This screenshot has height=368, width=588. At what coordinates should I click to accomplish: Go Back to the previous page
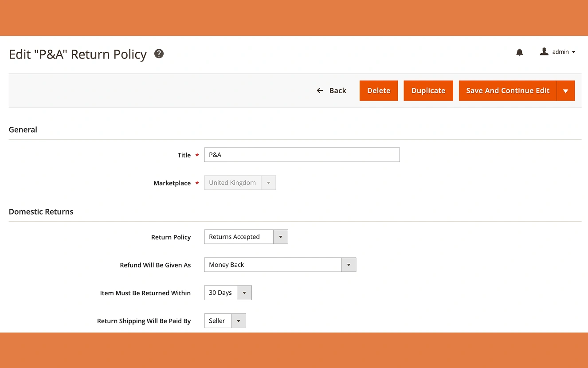(x=331, y=90)
